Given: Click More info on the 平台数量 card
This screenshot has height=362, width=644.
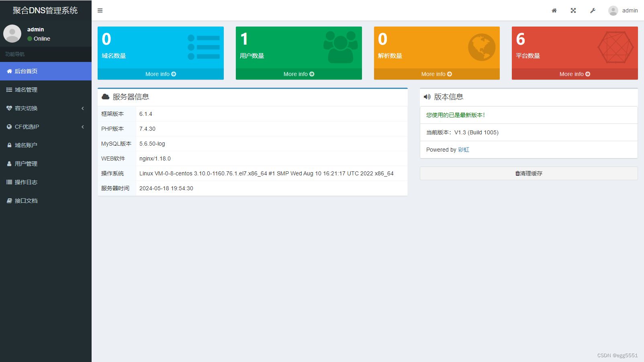Looking at the screenshot, I should 574,74.
